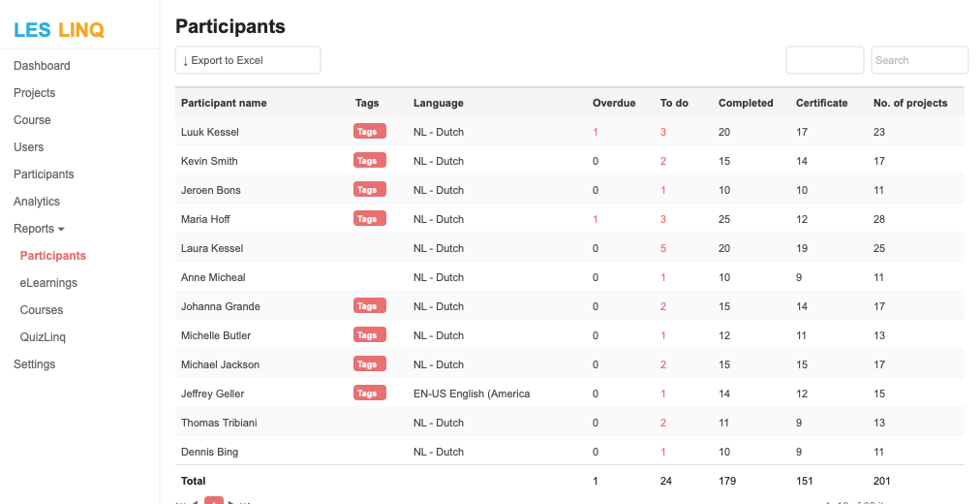Image resolution: width=980 pixels, height=504 pixels.
Task: Click the name Michelle Butler
Action: [216, 335]
